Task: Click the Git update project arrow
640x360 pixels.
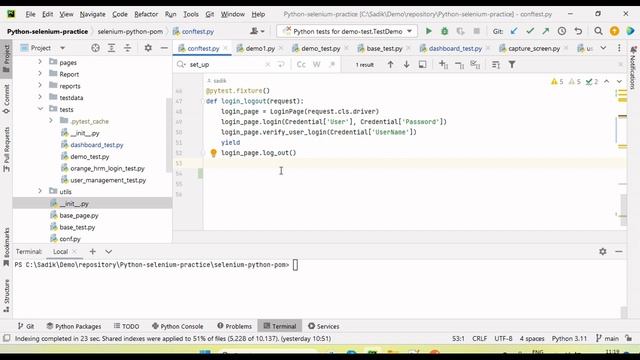Action: [514, 31]
